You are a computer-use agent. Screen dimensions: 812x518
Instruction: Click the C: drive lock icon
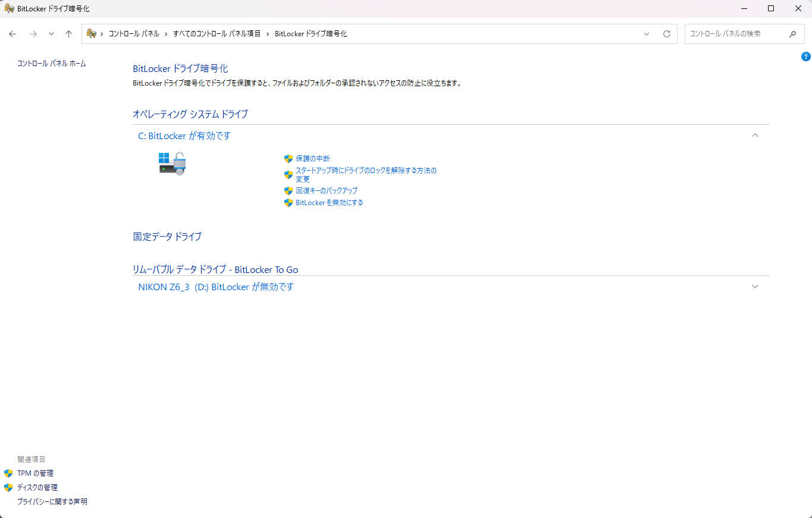click(173, 164)
